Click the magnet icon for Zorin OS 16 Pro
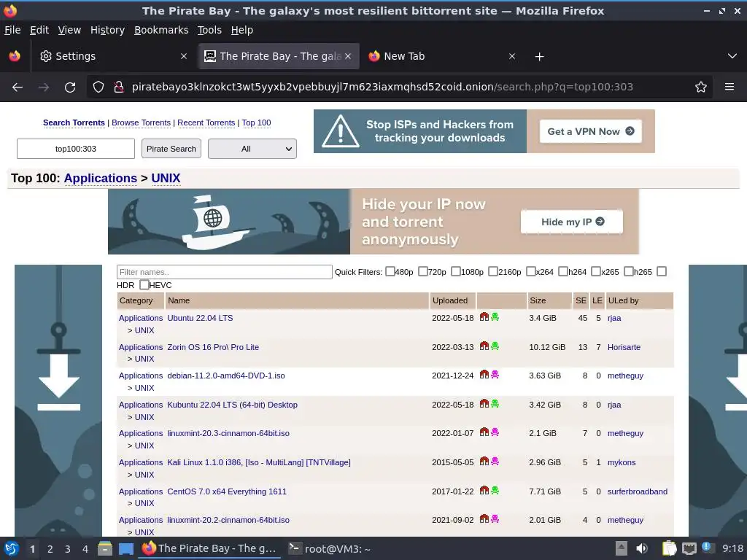The width and height of the screenshot is (747, 560). (484, 346)
